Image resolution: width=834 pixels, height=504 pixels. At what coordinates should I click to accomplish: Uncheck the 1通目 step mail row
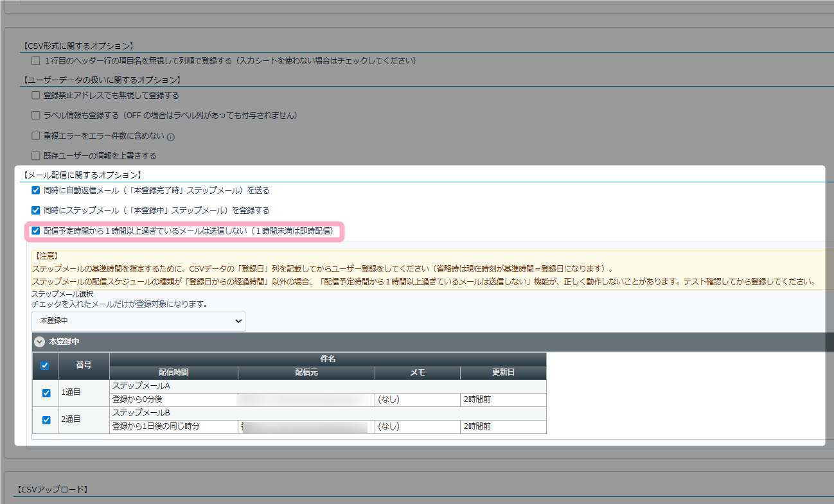pos(46,393)
